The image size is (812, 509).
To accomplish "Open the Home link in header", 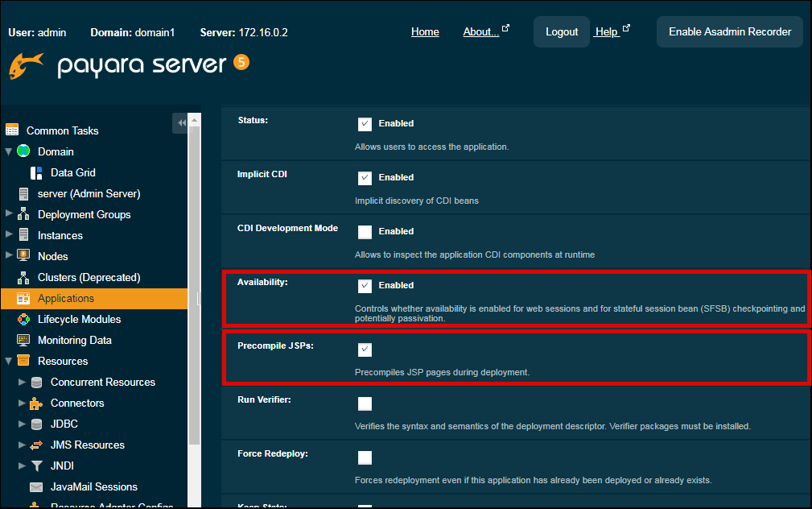I will tap(425, 31).
